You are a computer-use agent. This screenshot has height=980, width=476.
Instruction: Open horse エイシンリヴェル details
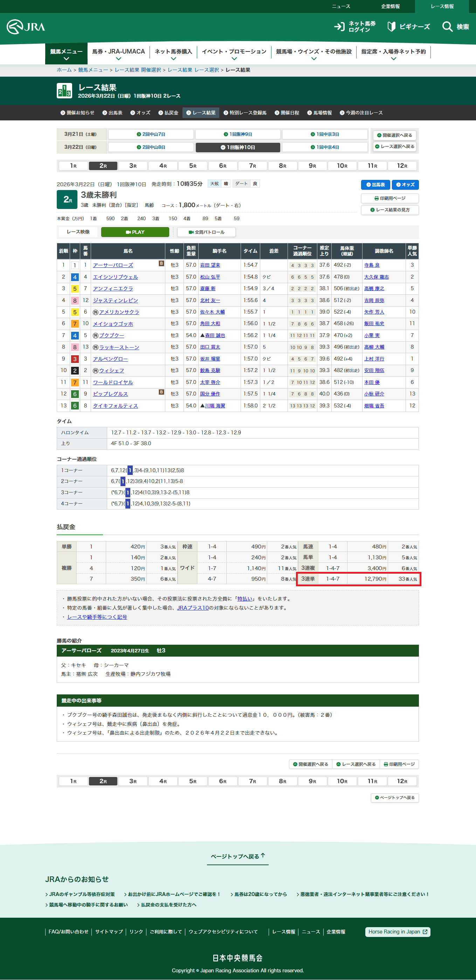point(115,277)
